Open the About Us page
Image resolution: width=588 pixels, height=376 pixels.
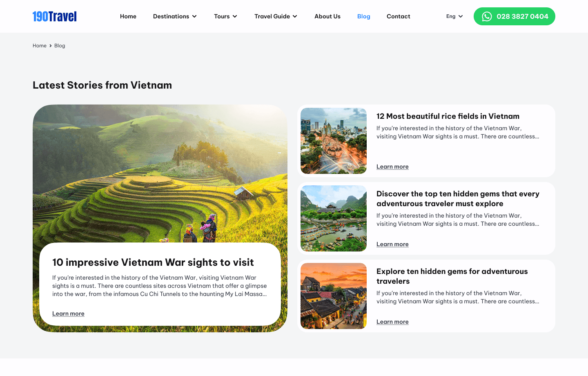click(327, 16)
